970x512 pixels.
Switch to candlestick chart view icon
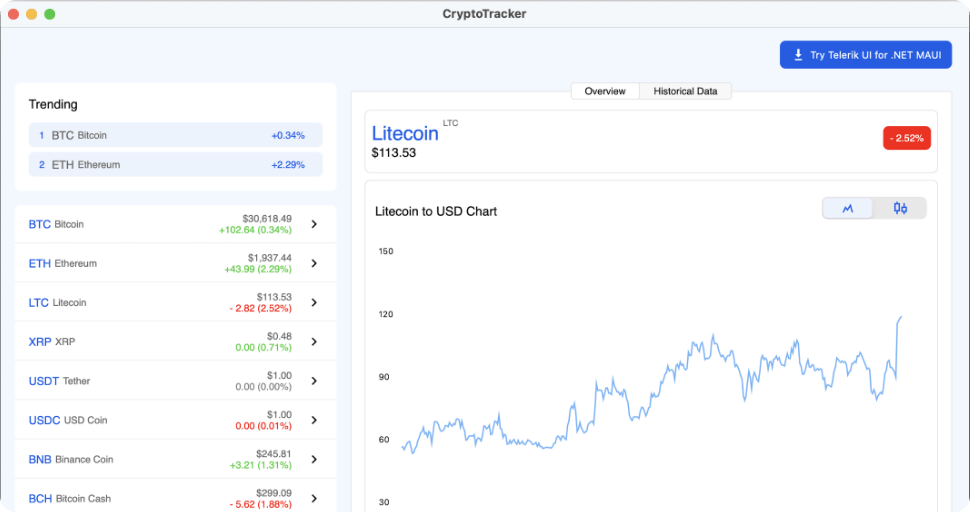click(900, 208)
